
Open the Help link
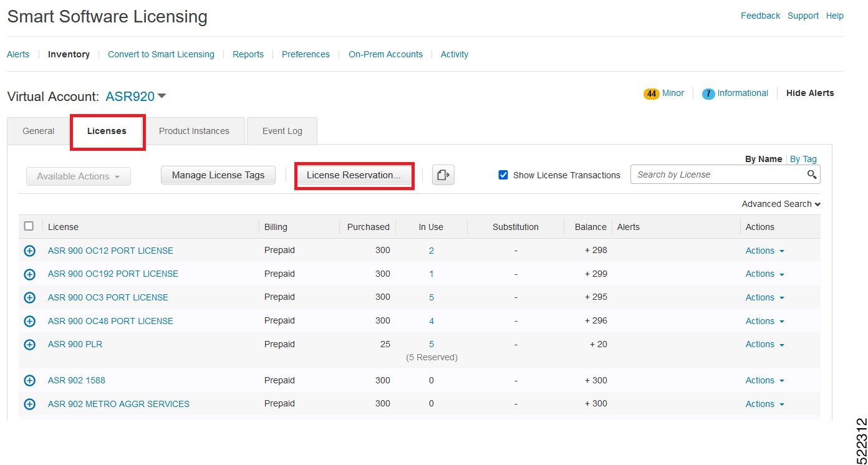(x=835, y=16)
